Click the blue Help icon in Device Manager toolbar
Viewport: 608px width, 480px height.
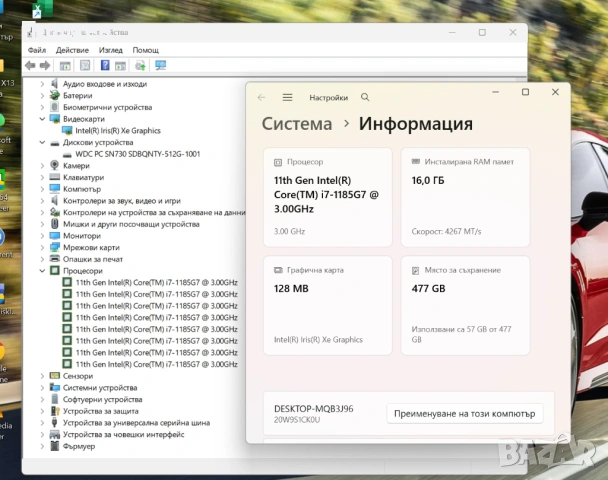(105, 65)
